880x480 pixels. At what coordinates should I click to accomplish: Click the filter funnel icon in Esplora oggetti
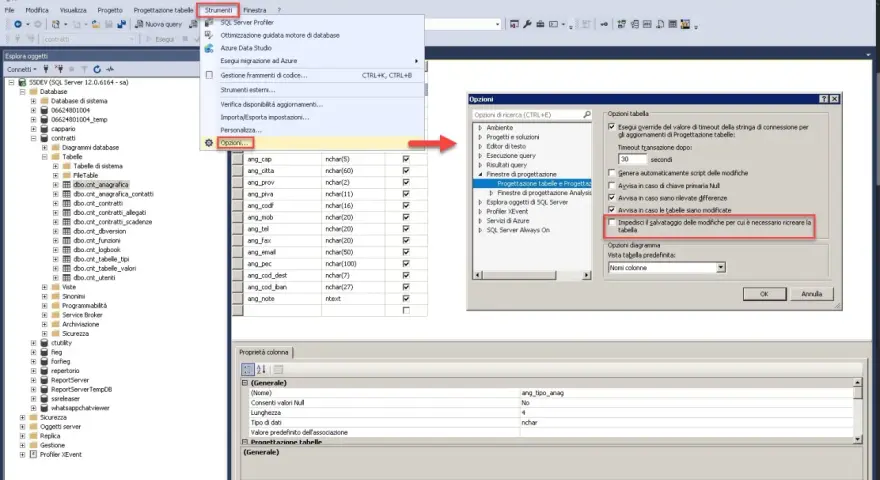pos(84,69)
